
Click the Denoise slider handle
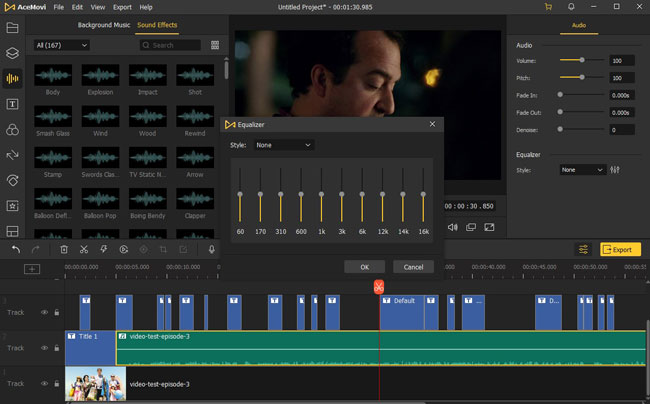(560, 129)
